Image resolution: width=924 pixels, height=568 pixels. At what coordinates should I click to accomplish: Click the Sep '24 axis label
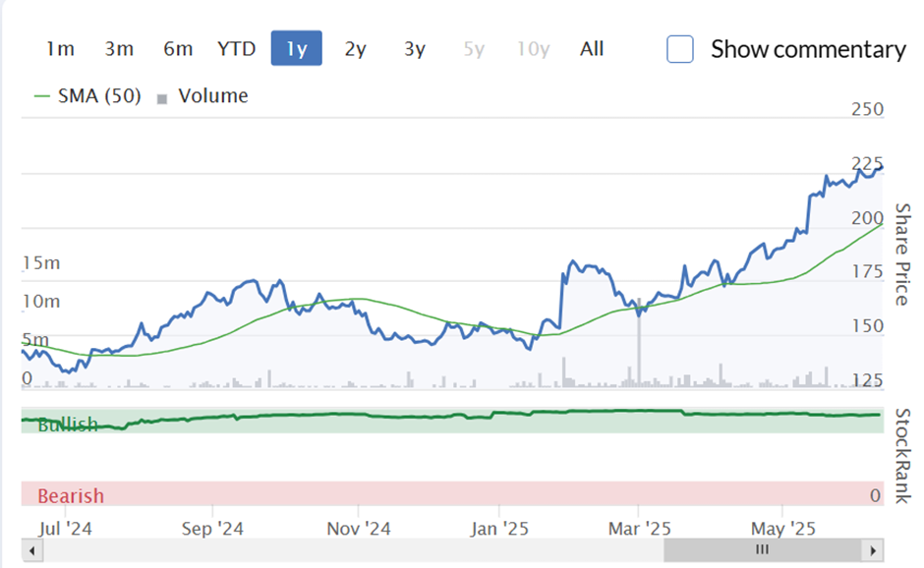212,529
